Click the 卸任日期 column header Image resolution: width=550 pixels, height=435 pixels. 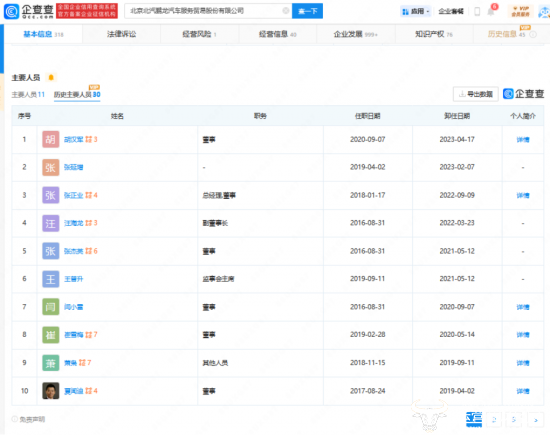(x=457, y=116)
